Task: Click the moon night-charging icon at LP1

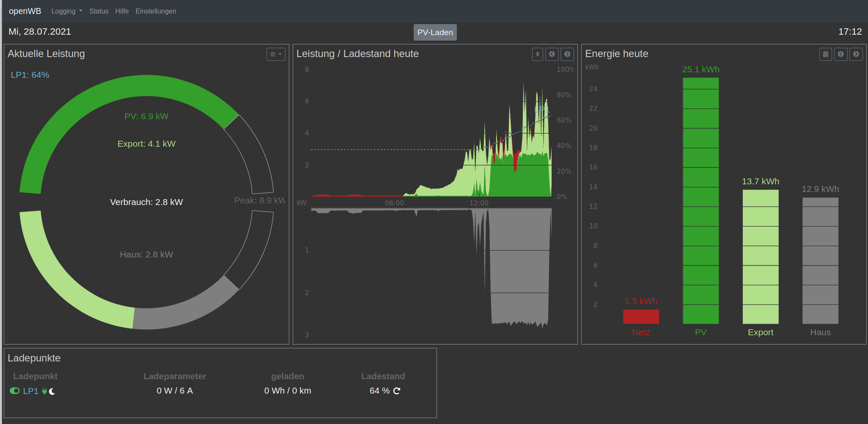Action: [52, 391]
